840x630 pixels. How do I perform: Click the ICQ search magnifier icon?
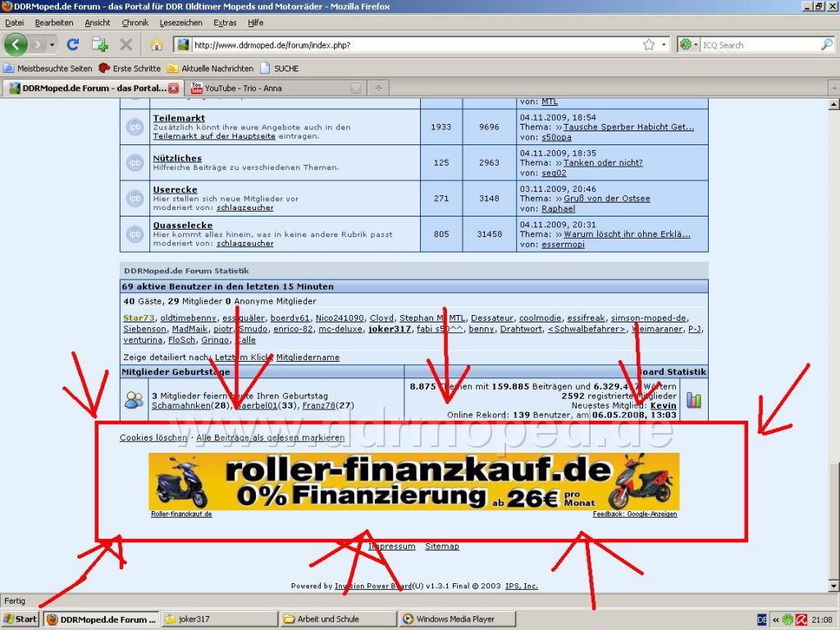[x=826, y=45]
